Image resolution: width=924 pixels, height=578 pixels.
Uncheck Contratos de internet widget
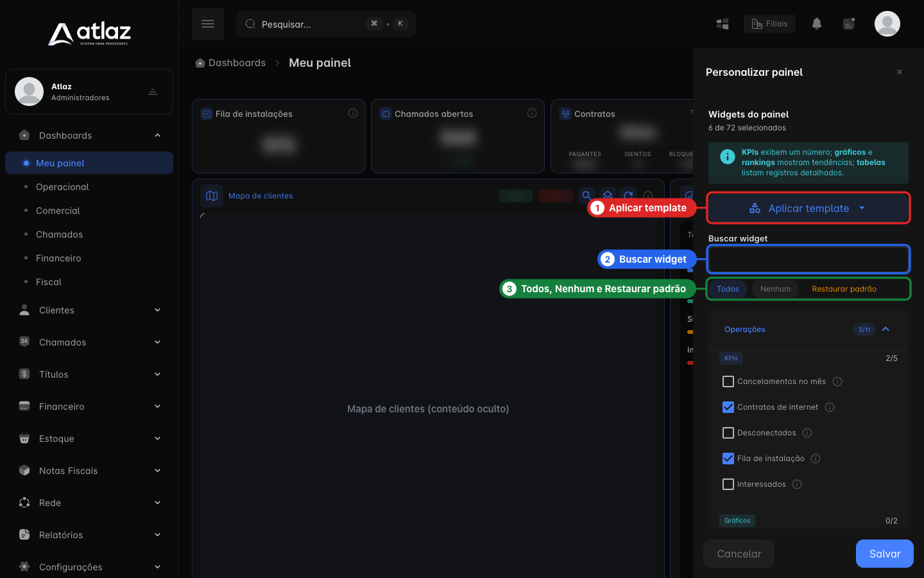pos(728,407)
